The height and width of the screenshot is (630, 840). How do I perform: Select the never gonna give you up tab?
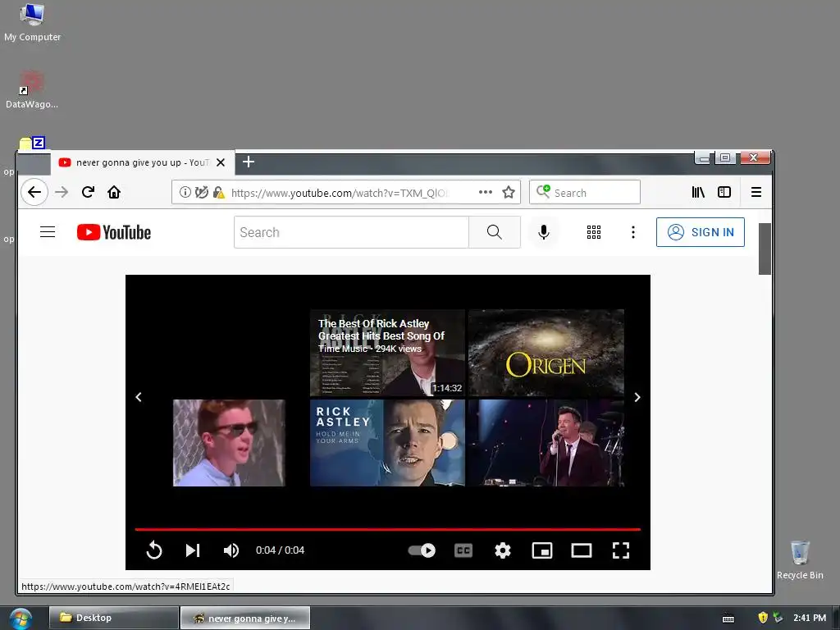(143, 162)
